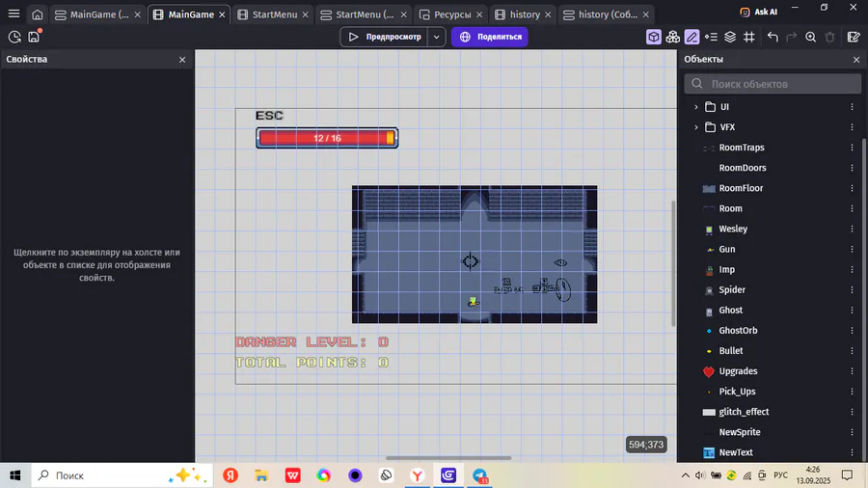Select the Imp object

click(x=727, y=269)
